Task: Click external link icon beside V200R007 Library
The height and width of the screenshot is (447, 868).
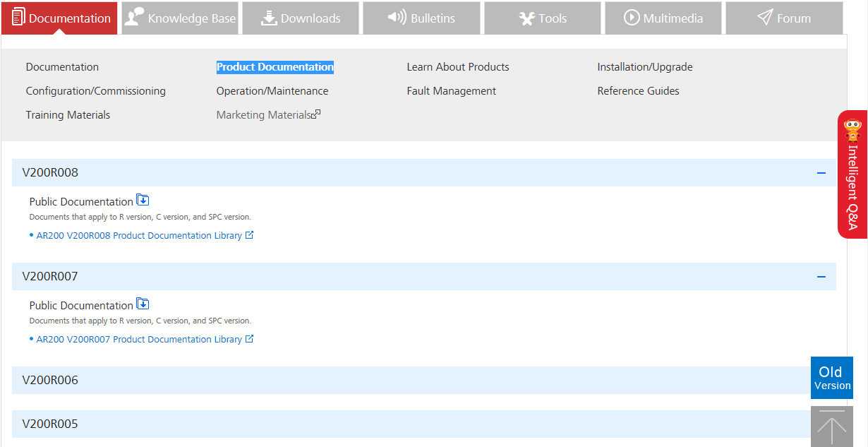Action: [249, 339]
